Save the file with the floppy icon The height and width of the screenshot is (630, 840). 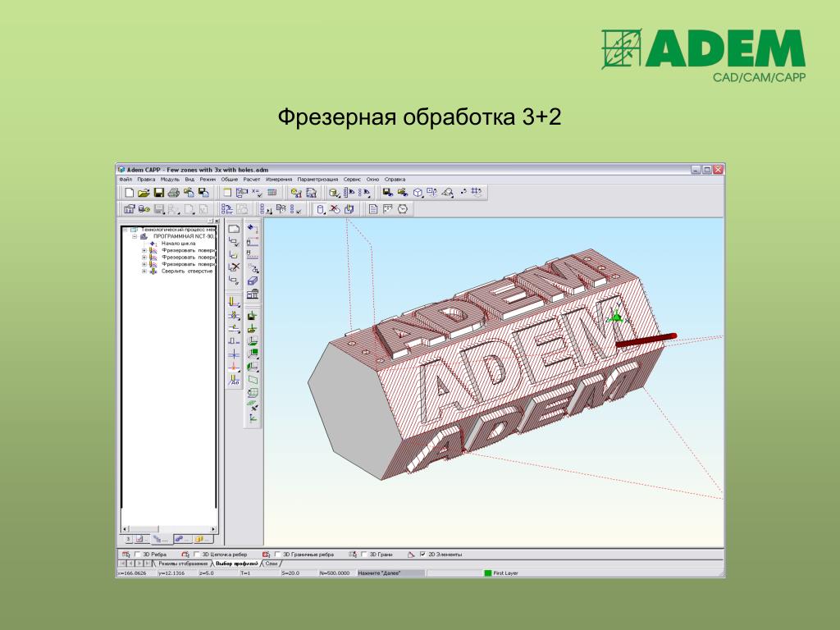(x=158, y=192)
